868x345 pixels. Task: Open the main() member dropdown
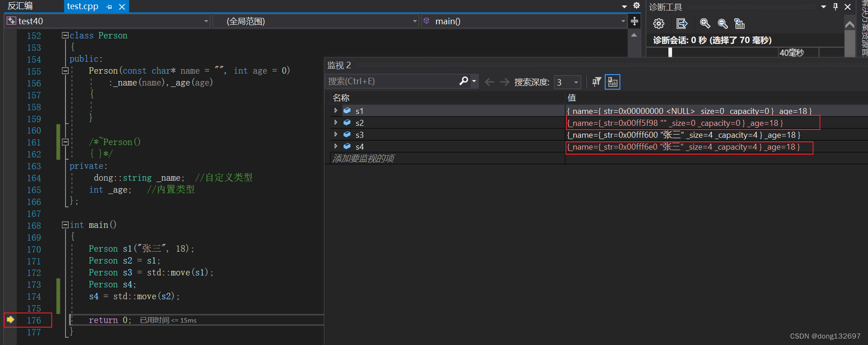pyautogui.click(x=623, y=21)
